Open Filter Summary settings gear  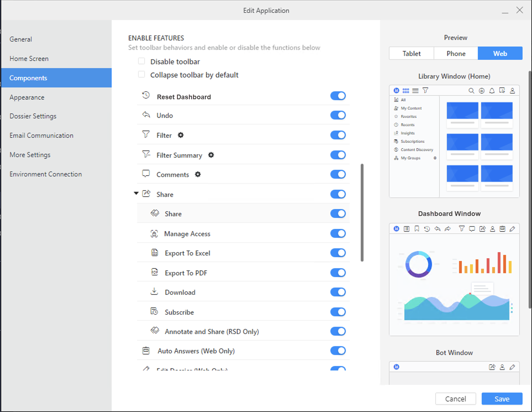pos(211,155)
